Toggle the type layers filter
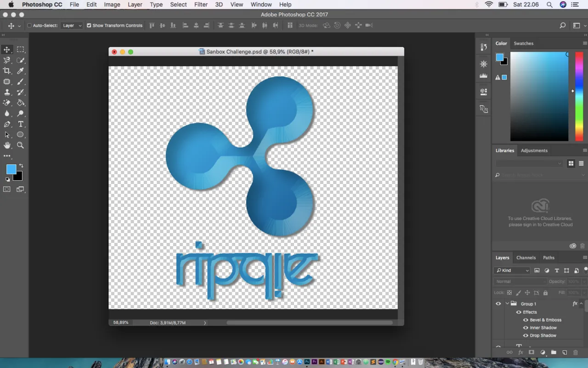The width and height of the screenshot is (588, 368). pos(557,270)
